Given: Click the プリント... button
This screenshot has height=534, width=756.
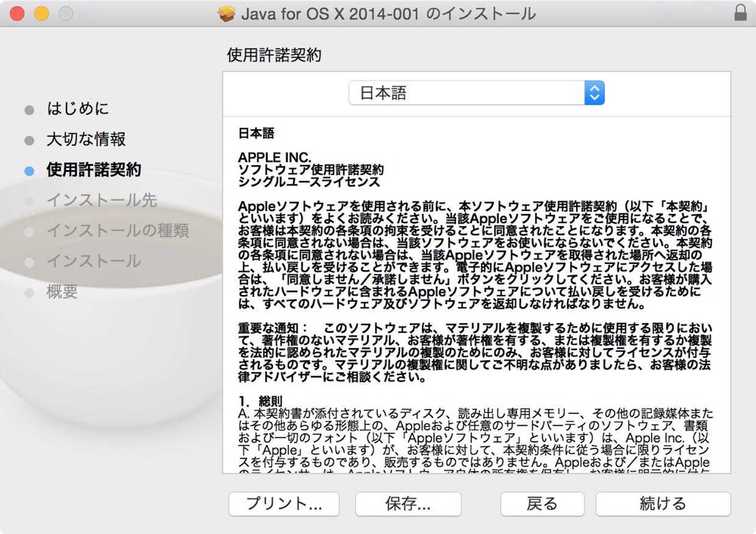Looking at the screenshot, I should click(x=284, y=504).
